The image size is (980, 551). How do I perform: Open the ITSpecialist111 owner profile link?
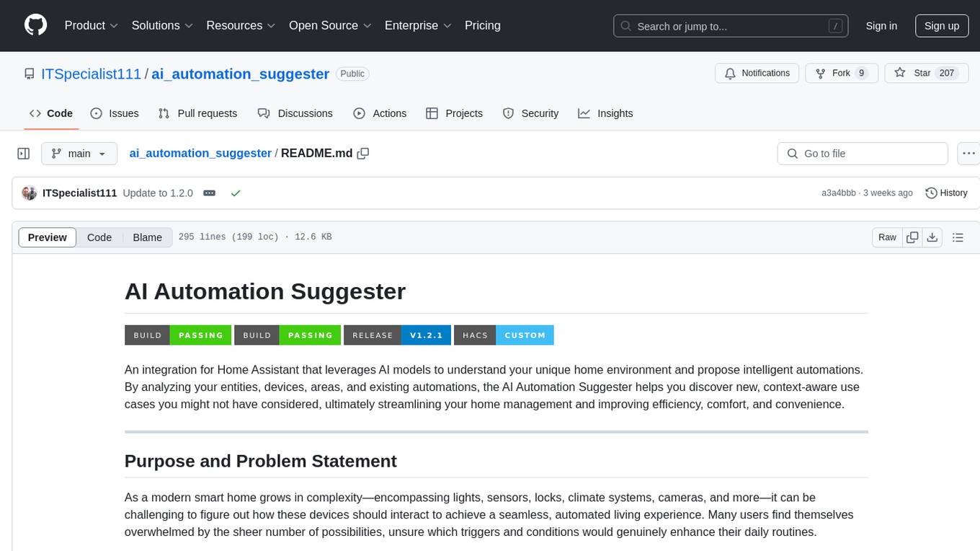coord(92,74)
